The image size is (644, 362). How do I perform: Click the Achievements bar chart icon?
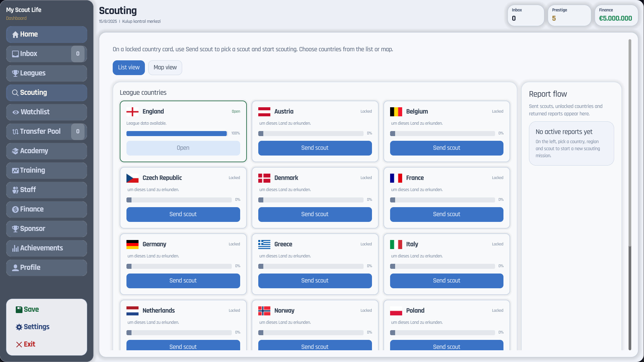click(x=15, y=248)
